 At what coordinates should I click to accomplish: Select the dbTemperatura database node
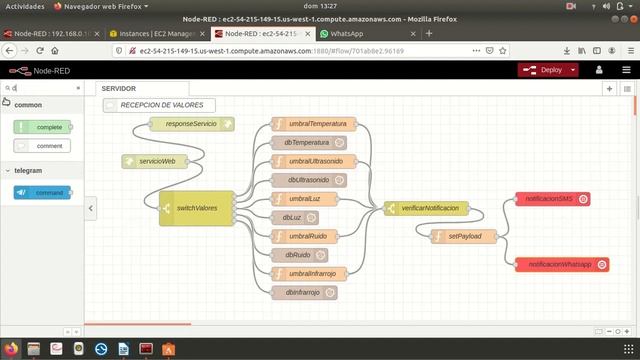pos(309,142)
